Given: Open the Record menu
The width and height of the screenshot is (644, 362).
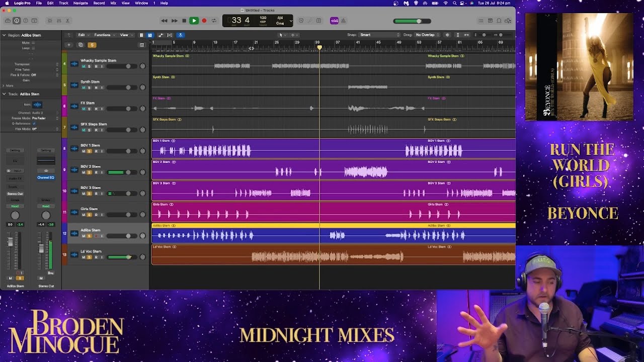Looking at the screenshot, I should pyautogui.click(x=99, y=3).
